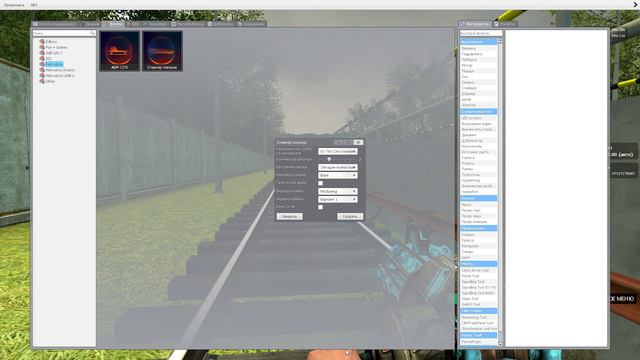Select the PermaProps entry at the list bottom
Image resolution: width=640 pixels, height=360 pixels.
coord(478,342)
